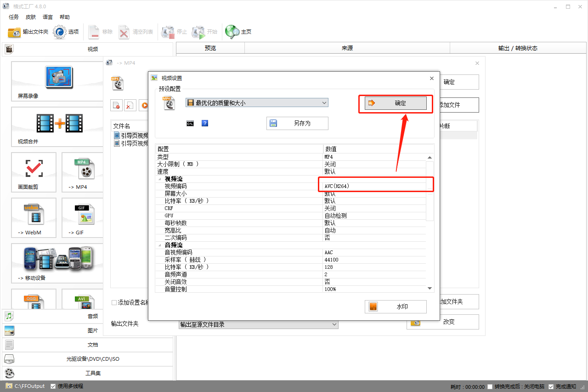Open the 任务 menu
Image resolution: width=588 pixels, height=392 pixels.
pyautogui.click(x=14, y=17)
